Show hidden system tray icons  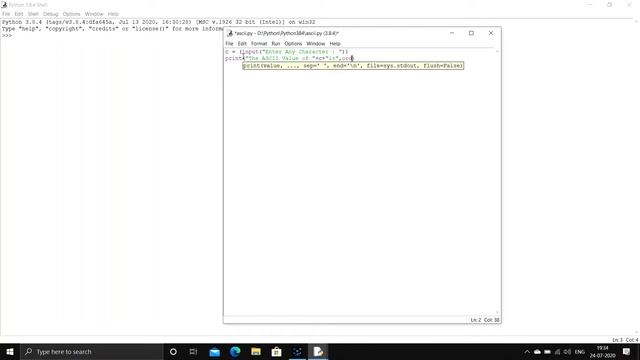(527, 352)
